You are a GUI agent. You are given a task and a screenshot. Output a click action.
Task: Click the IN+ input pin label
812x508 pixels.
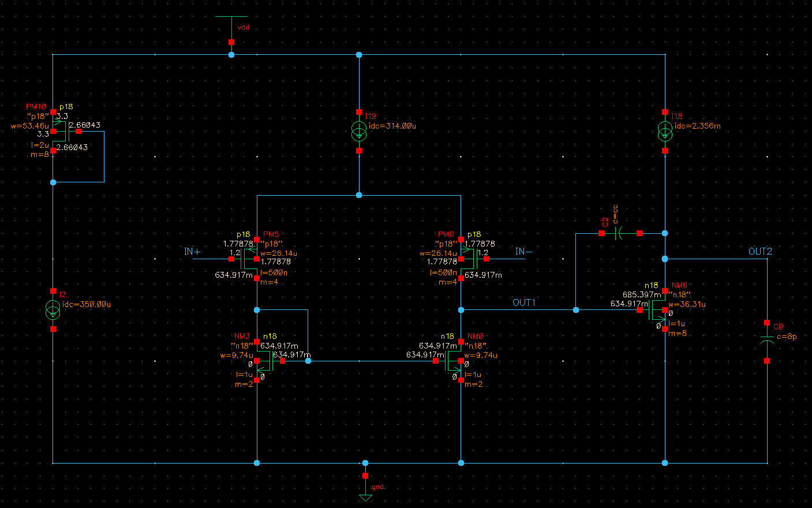coord(192,251)
